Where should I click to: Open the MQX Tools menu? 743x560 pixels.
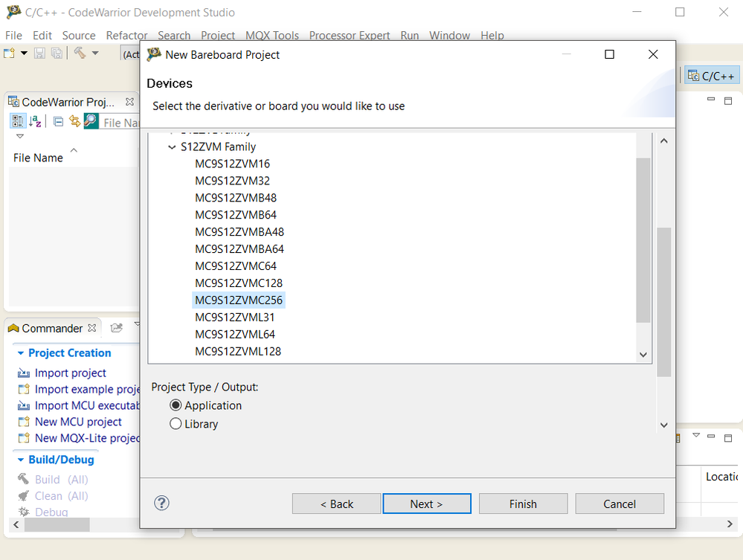click(272, 36)
